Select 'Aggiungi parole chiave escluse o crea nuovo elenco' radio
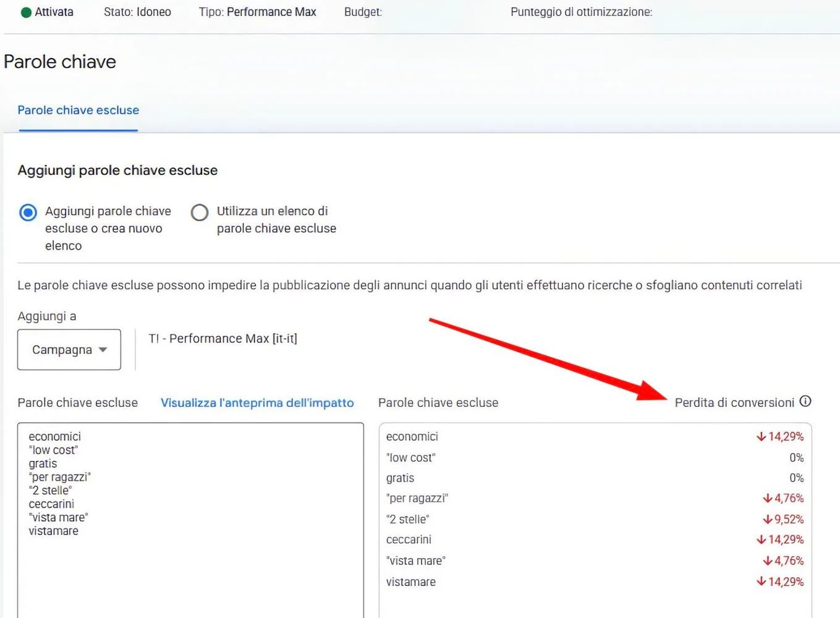Screen dimensions: 840x618 pos(28,213)
